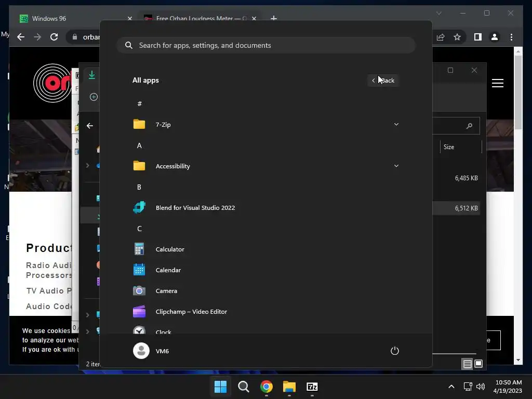
Task: Click the green download arrow tab icon
Action: click(x=92, y=75)
